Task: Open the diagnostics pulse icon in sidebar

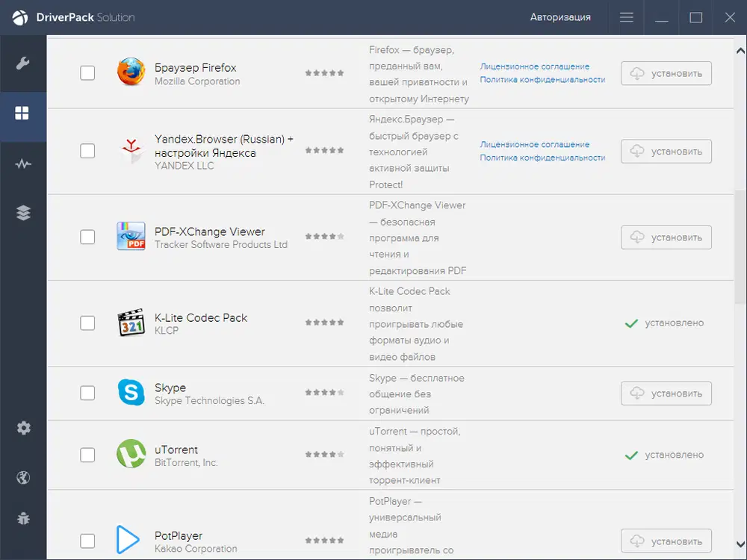Action: pos(23,164)
